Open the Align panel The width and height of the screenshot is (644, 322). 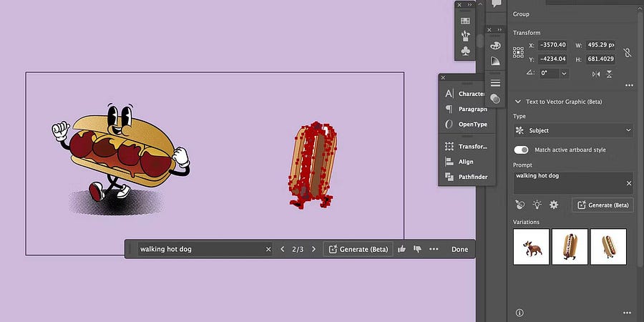coord(465,162)
